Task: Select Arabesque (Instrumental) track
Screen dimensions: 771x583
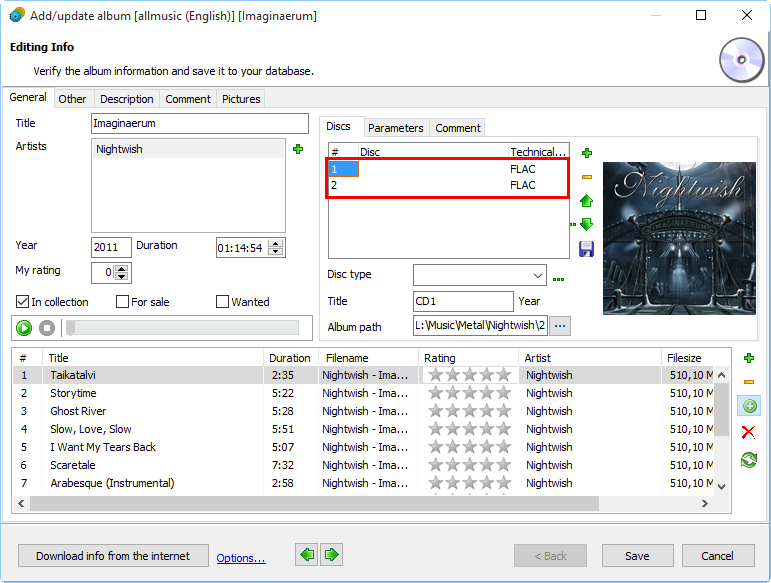Action: coord(363,483)
